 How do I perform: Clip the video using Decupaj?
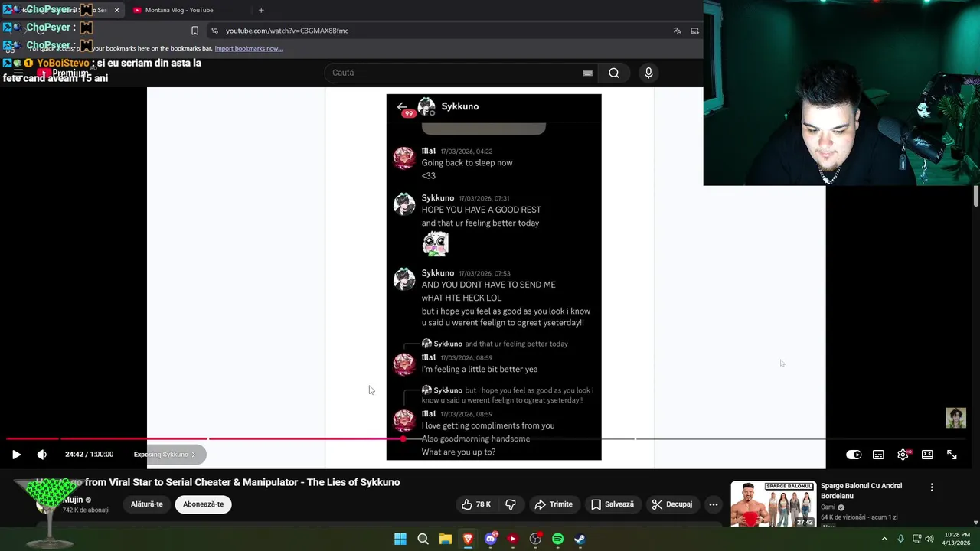pos(671,504)
